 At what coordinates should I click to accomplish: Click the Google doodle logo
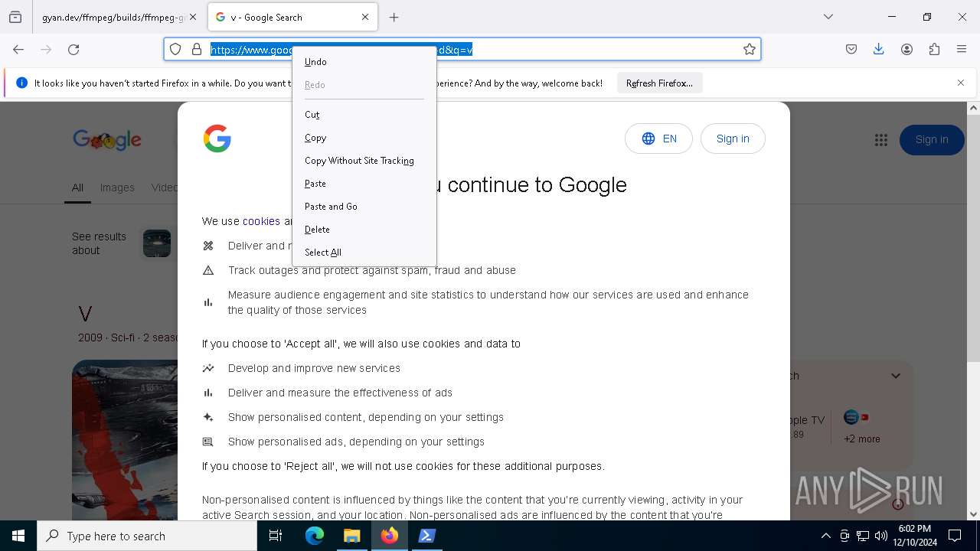[x=107, y=139]
